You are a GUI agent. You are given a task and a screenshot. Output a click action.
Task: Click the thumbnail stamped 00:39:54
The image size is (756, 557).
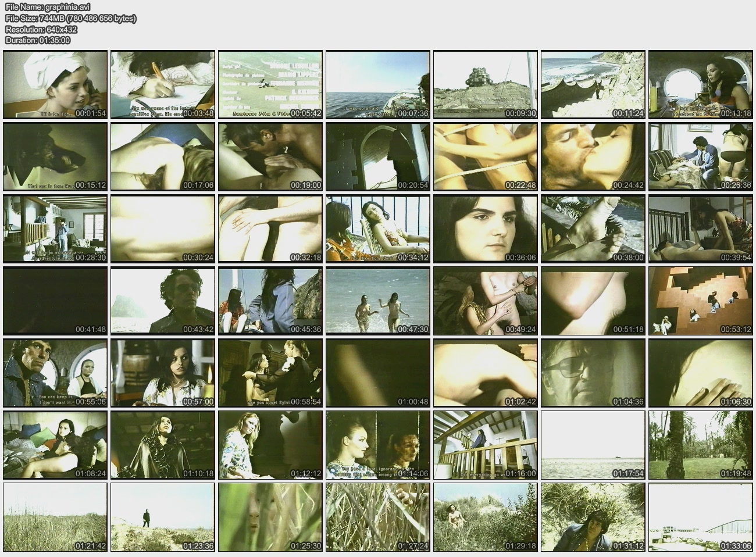coord(701,229)
